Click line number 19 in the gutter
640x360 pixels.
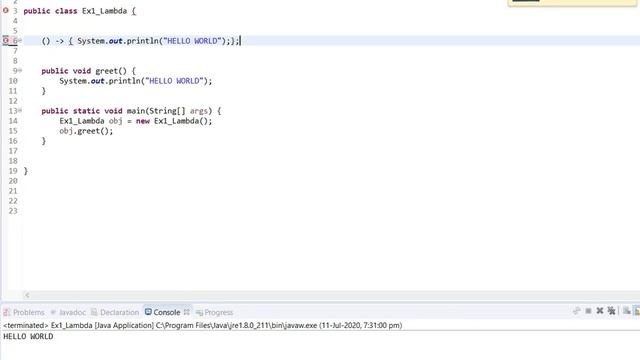13,171
